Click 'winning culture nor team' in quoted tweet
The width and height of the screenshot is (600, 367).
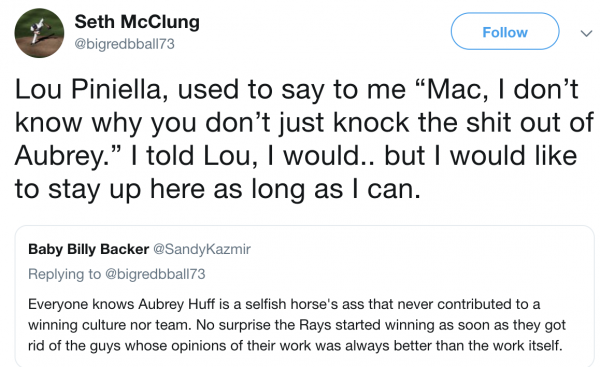109,325
